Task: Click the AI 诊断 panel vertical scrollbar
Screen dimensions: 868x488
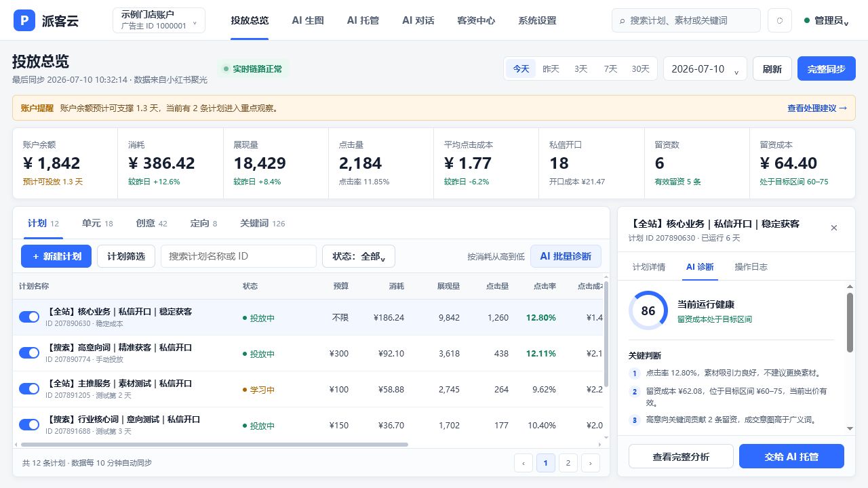Action: coord(850,322)
